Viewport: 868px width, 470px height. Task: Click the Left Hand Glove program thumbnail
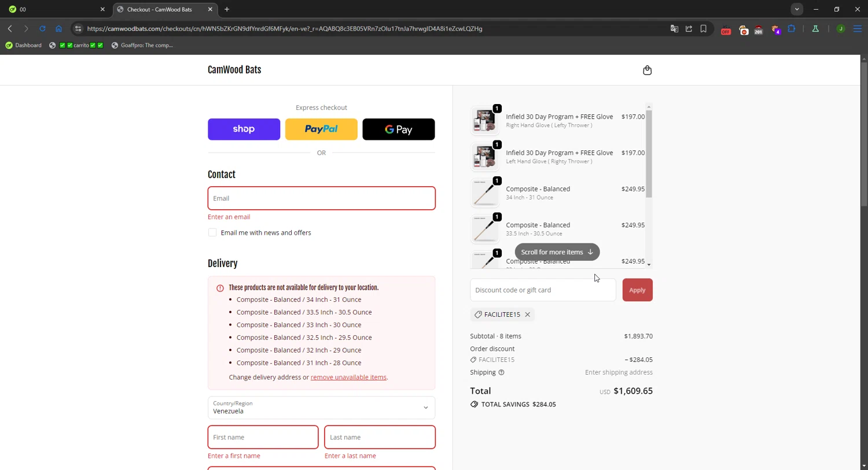pos(484,157)
